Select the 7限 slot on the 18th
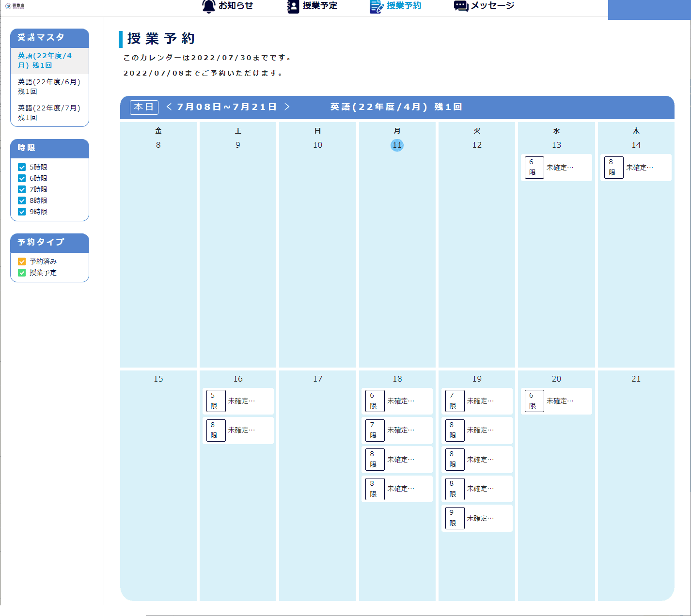 [x=397, y=431]
